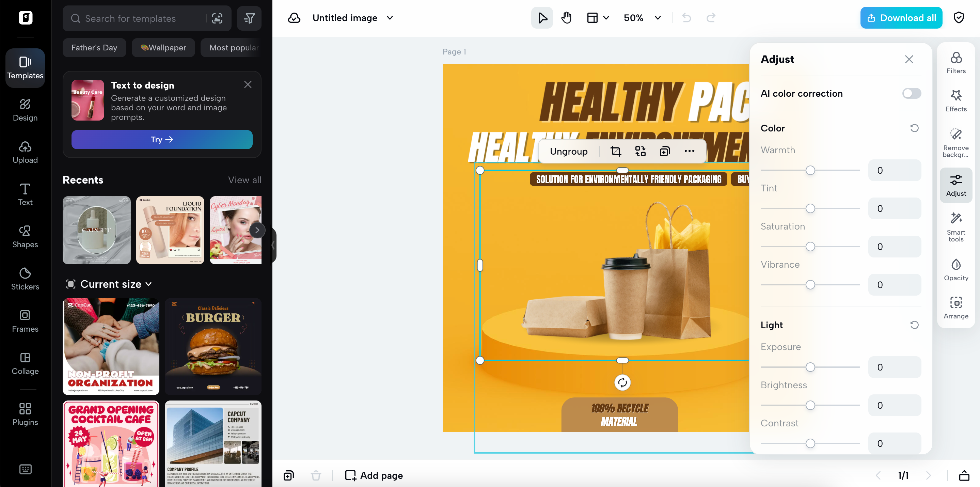Open the shield privacy icon

(959, 18)
